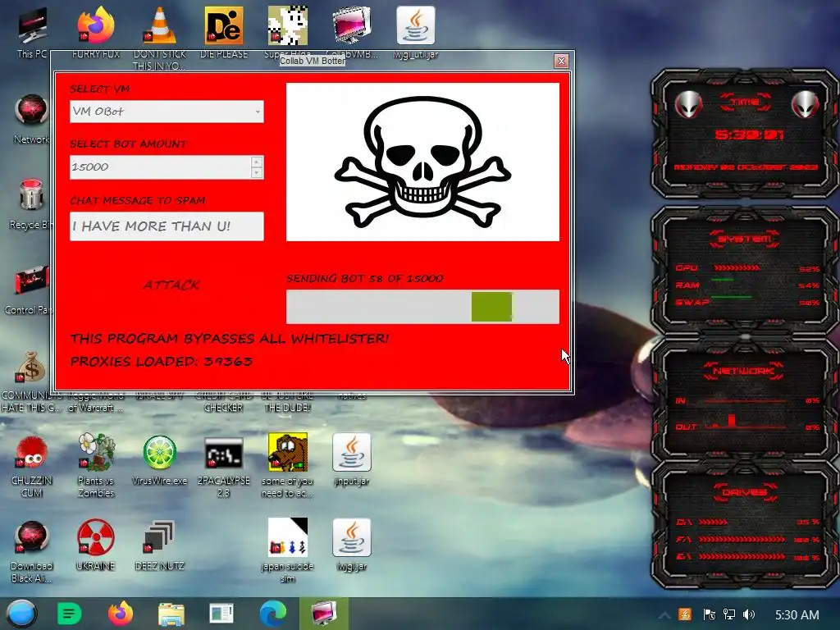Click the taskbar clock 5:30 AM
This screenshot has width=840, height=630.
point(797,614)
